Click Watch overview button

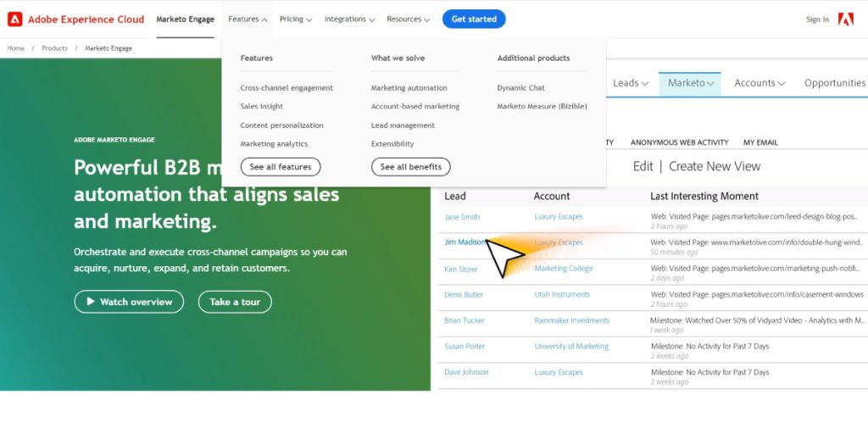pos(129,302)
